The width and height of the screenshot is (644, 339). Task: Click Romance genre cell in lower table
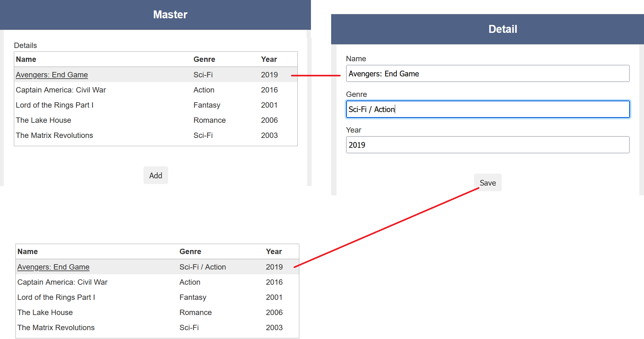point(196,312)
